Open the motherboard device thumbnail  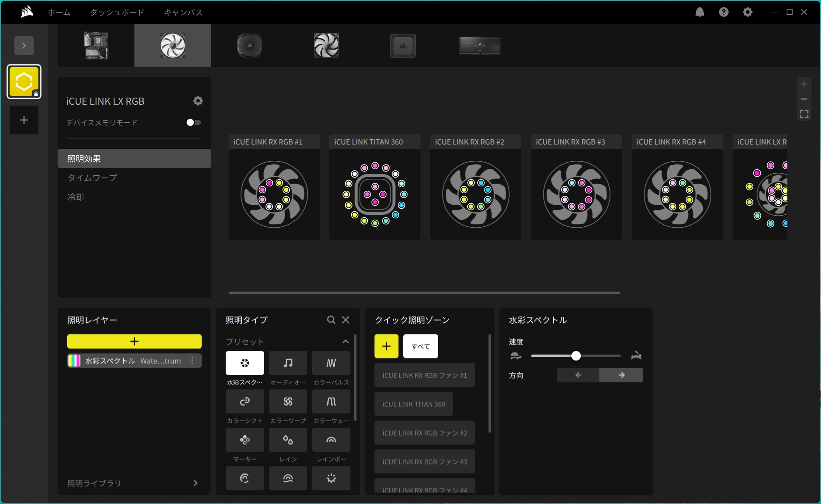click(96, 46)
